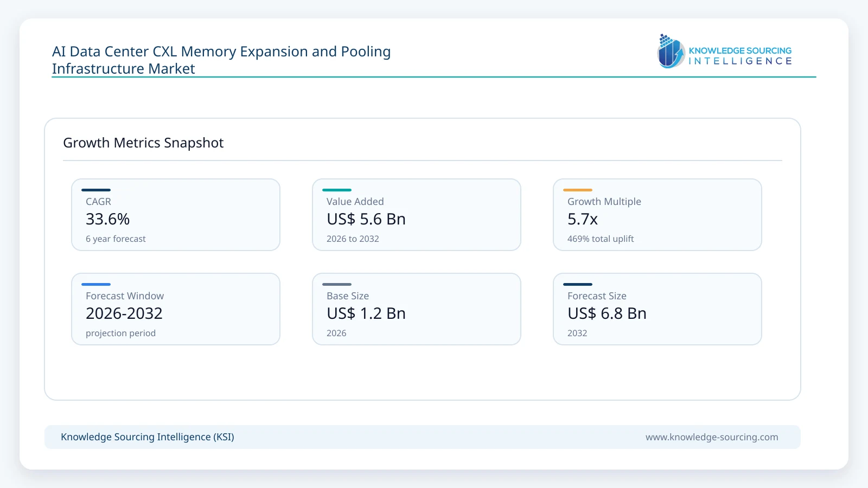Click the Knowledge Sourcing Intelligence logo icon
The height and width of the screenshot is (488, 868).
pos(671,52)
